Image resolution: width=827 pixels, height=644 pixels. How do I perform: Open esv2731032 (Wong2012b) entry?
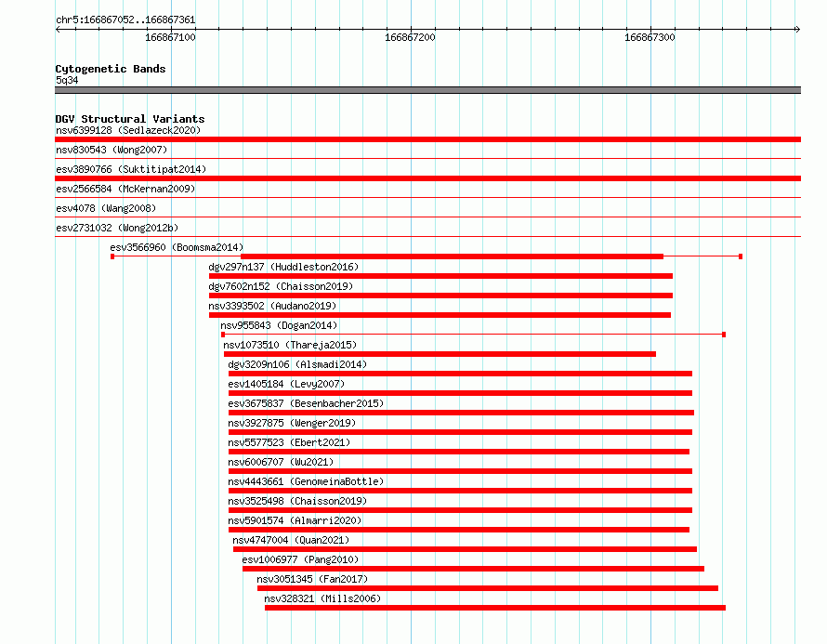(117, 228)
